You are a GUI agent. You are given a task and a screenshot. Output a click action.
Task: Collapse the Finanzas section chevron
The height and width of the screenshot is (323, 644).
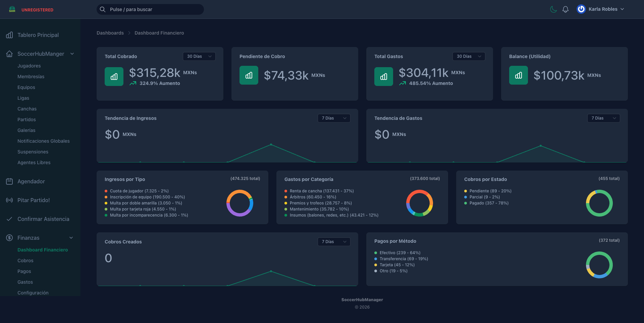click(71, 238)
